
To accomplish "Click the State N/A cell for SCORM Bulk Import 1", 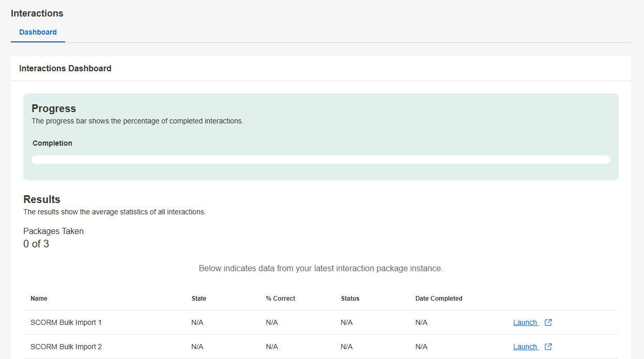I will tap(197, 322).
